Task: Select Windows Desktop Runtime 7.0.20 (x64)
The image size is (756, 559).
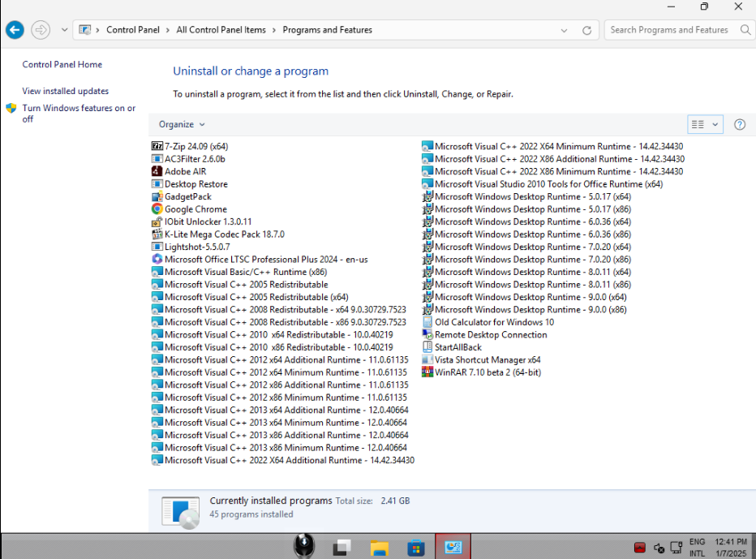Action: coord(526,247)
